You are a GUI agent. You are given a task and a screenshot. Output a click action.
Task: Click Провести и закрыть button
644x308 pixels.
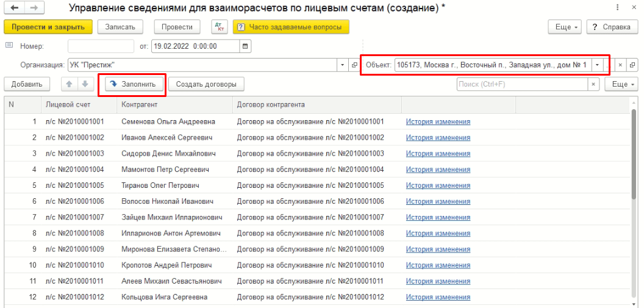pos(48,27)
